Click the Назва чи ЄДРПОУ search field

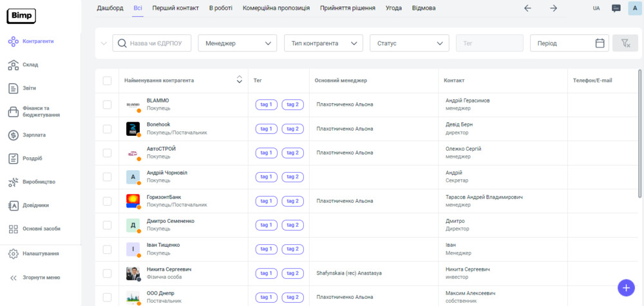pos(160,43)
